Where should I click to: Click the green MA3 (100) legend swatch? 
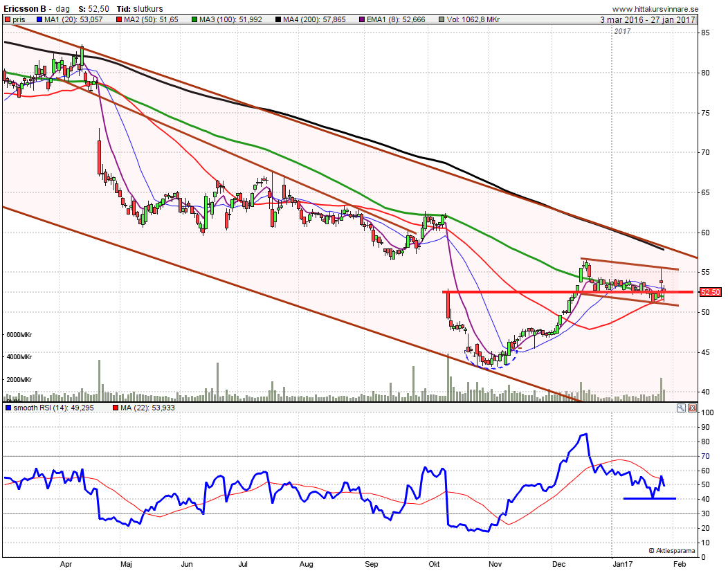point(194,19)
